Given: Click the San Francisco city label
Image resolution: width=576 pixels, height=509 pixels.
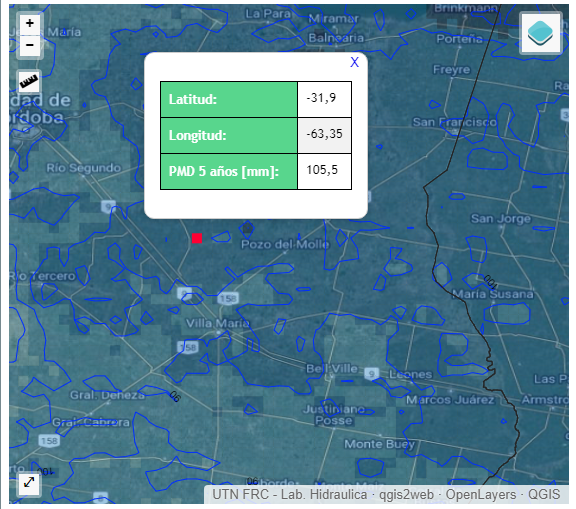Looking at the screenshot, I should pyautogui.click(x=454, y=122).
